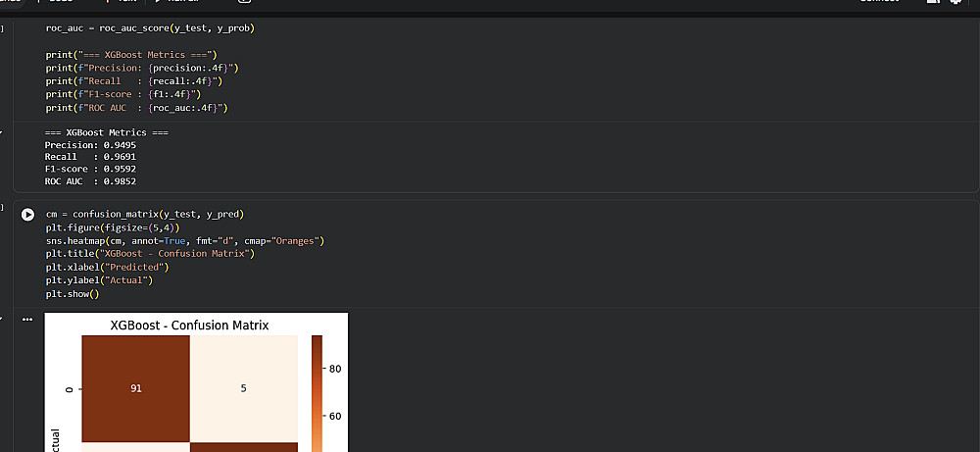Click the colorbar tick label 80

pyautogui.click(x=335, y=369)
